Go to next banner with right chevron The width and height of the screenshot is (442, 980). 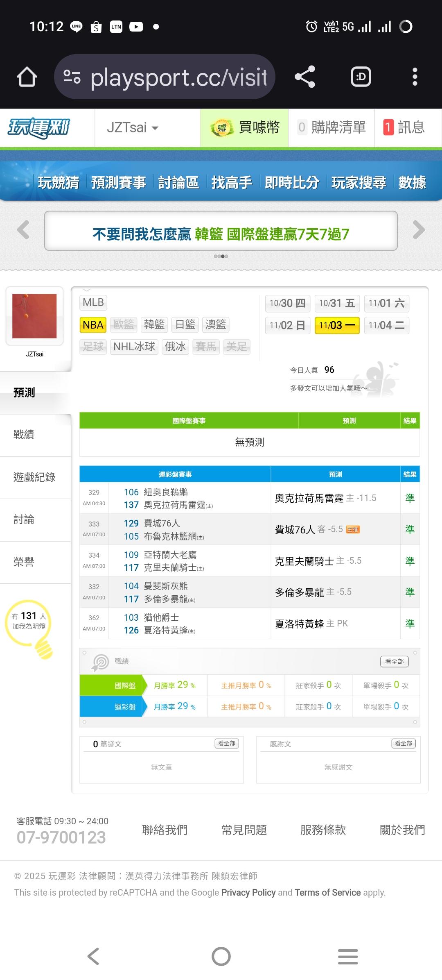click(419, 230)
